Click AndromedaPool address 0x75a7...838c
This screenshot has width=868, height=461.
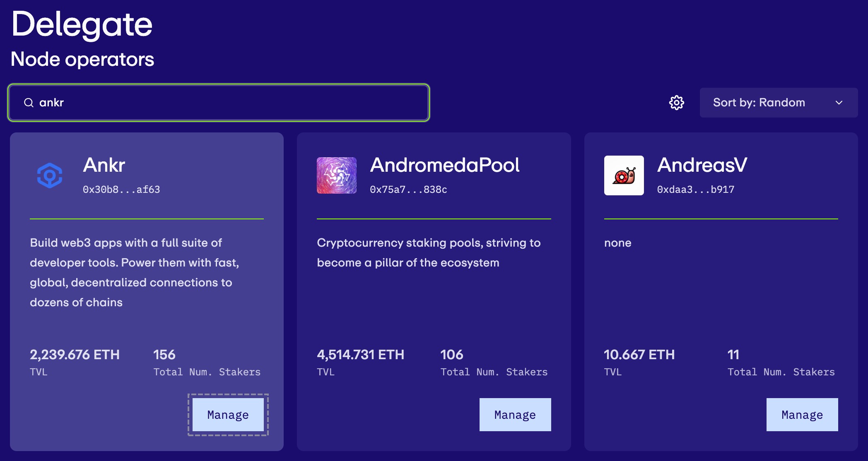408,190
